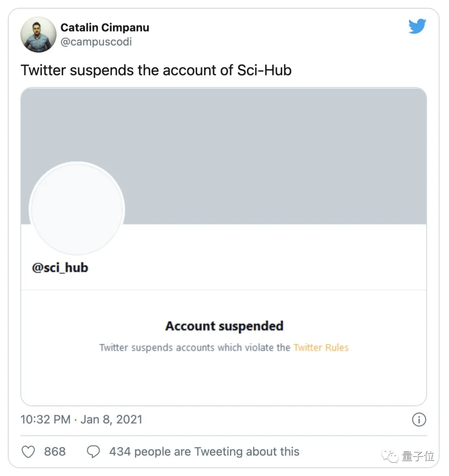The width and height of the screenshot is (449, 476).
Task: Click the blank circular profile picture
Action: pos(77,209)
